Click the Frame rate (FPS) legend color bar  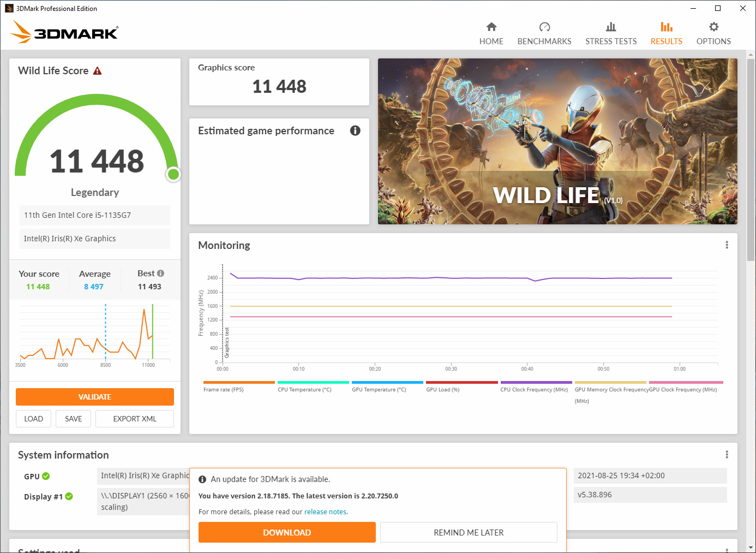pos(239,383)
